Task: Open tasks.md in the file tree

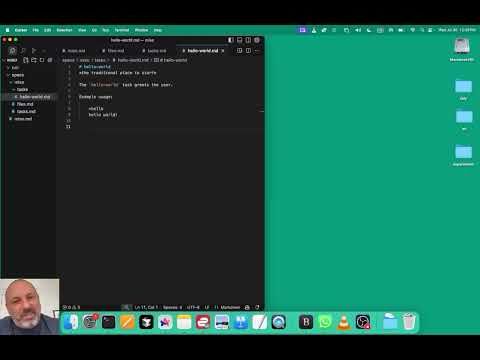Action: coord(26,111)
